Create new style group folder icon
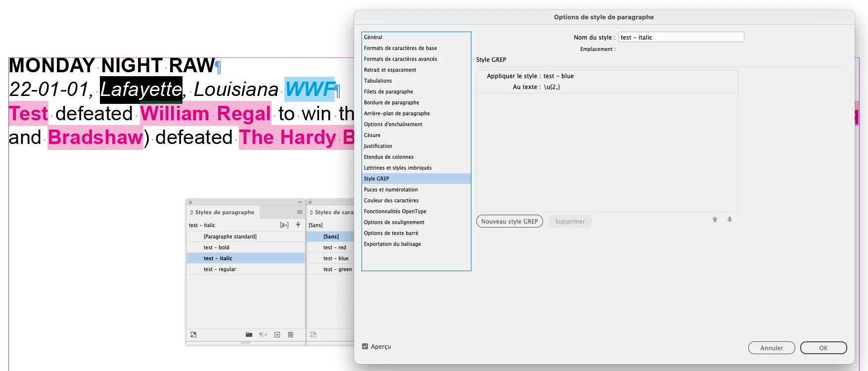The width and height of the screenshot is (868, 371). pyautogui.click(x=249, y=335)
